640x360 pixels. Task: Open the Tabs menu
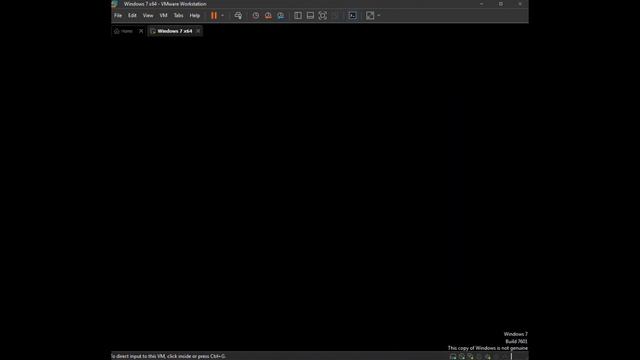(178, 16)
